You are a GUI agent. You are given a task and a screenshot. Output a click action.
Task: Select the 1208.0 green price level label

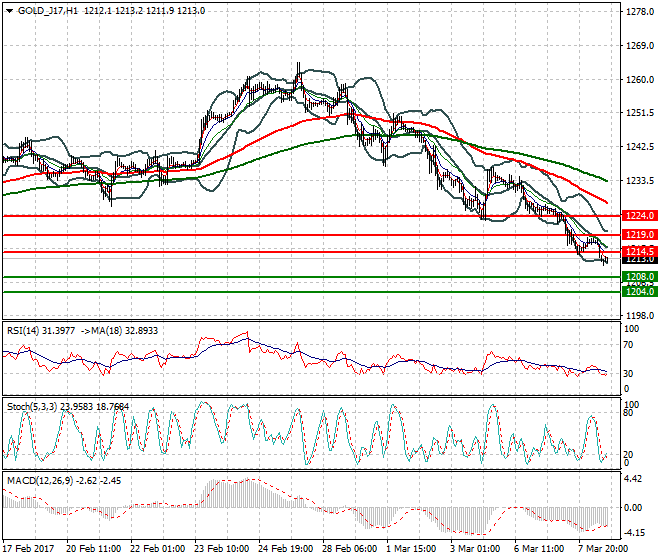640,277
